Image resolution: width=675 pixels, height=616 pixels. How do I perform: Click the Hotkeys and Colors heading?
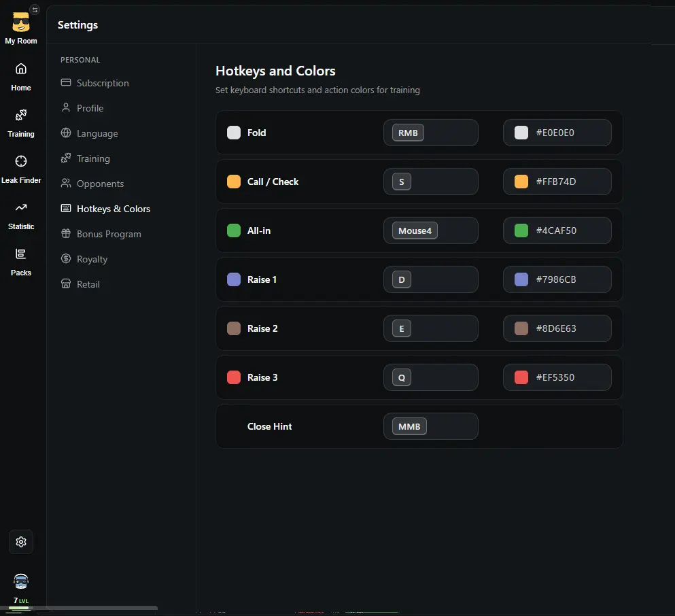pyautogui.click(x=275, y=71)
